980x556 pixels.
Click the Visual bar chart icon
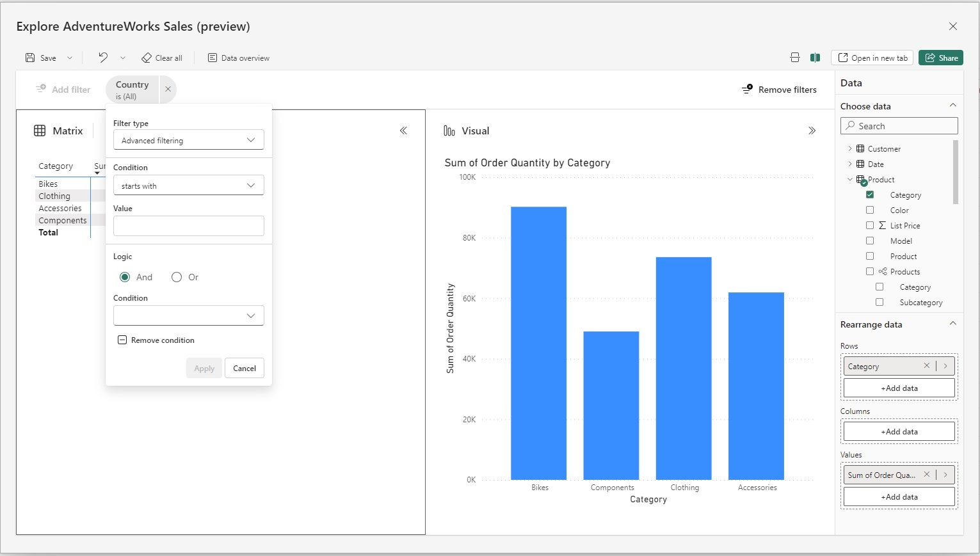(449, 130)
